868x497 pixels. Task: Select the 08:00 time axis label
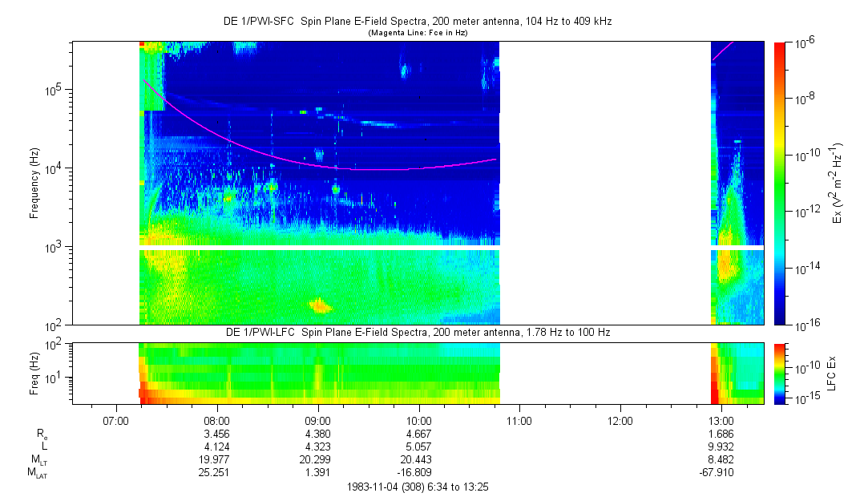tap(217, 419)
